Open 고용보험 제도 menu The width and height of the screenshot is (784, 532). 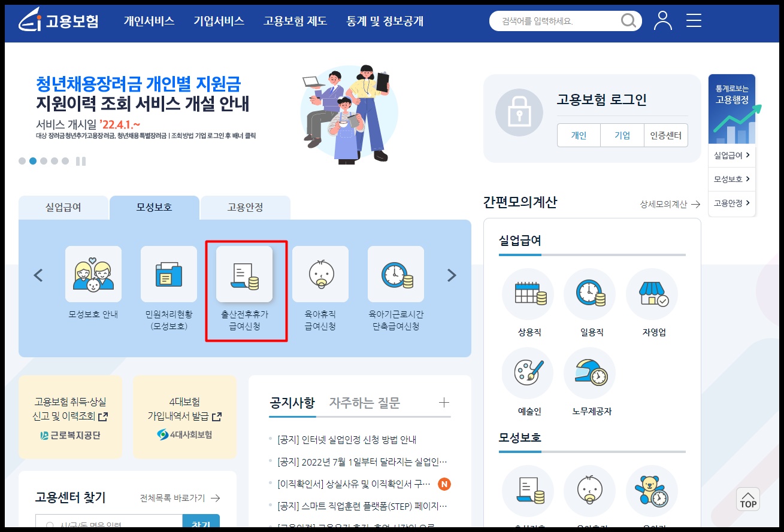point(295,21)
